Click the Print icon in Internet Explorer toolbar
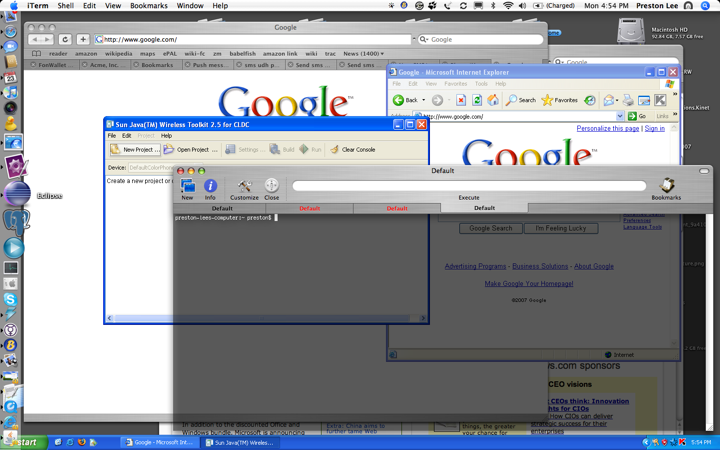The image size is (720, 450). coord(628,100)
